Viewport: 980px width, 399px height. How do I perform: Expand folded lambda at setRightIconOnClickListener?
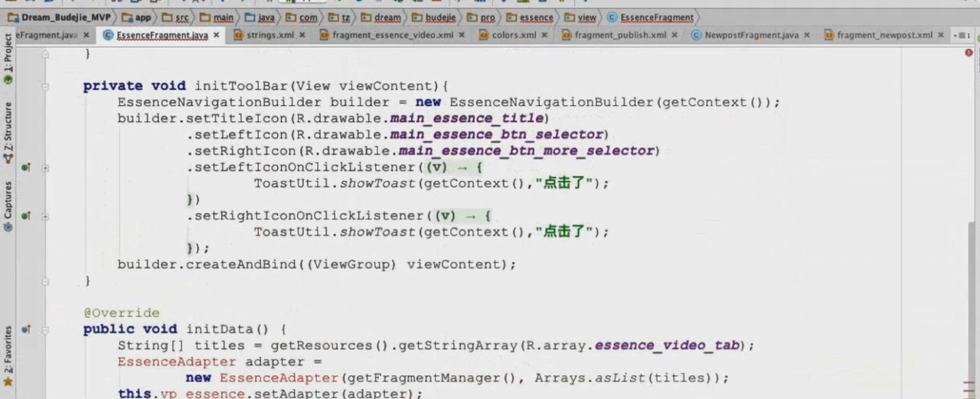(x=45, y=216)
